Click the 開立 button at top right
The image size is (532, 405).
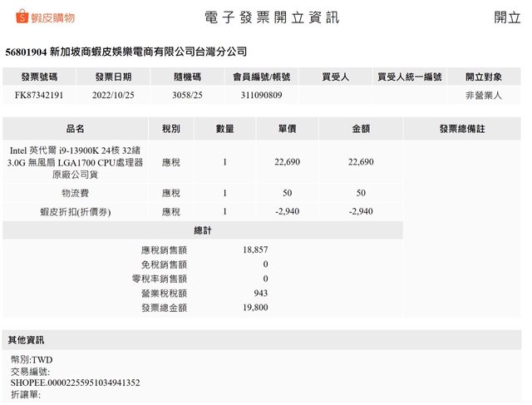coord(507,17)
